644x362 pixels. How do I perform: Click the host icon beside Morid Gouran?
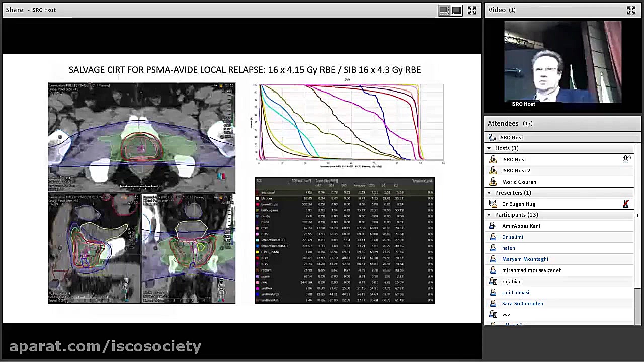click(493, 182)
